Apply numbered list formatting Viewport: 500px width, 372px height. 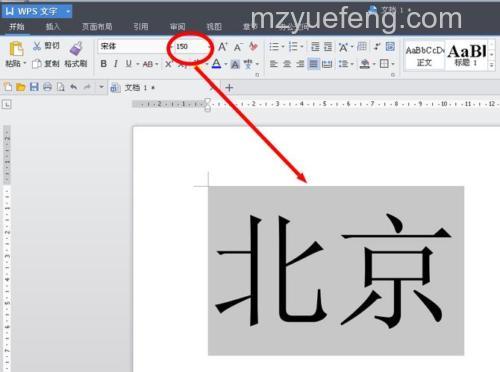tap(293, 46)
